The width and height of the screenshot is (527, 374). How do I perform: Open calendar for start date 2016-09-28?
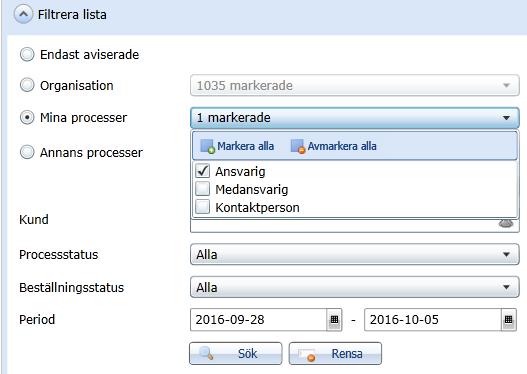click(334, 320)
